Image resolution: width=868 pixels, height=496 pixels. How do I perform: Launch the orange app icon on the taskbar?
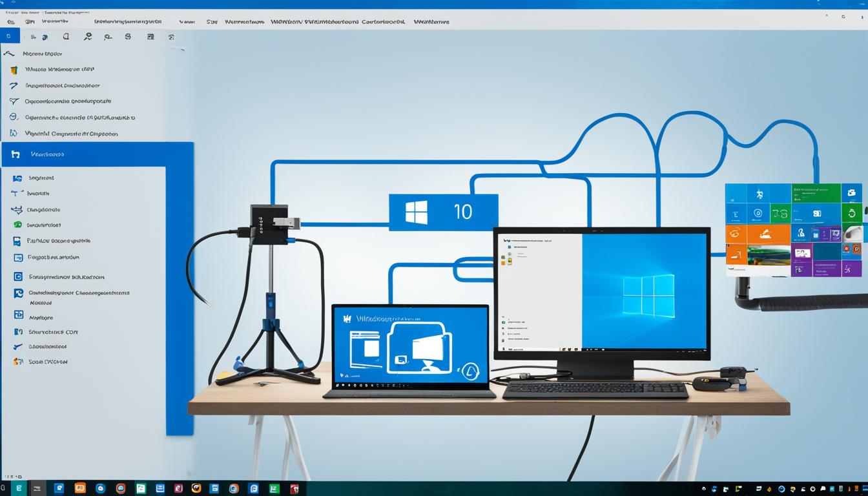(79, 489)
